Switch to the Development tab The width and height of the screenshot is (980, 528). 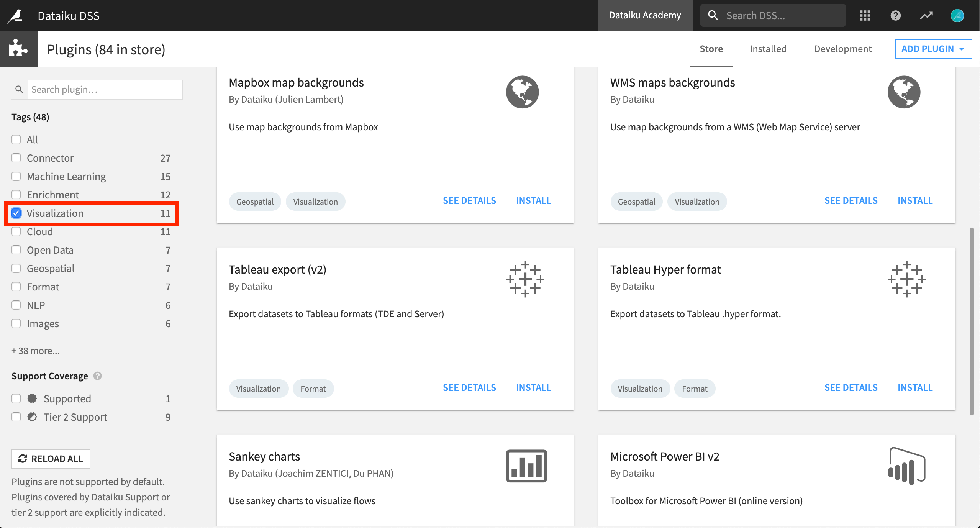click(x=843, y=49)
